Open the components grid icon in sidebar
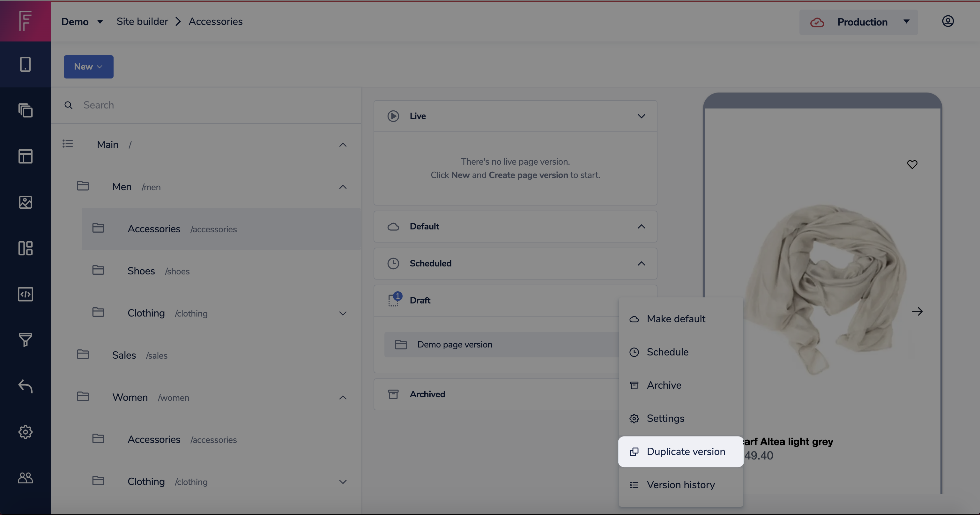Viewport: 980px width, 515px height. coord(25,248)
